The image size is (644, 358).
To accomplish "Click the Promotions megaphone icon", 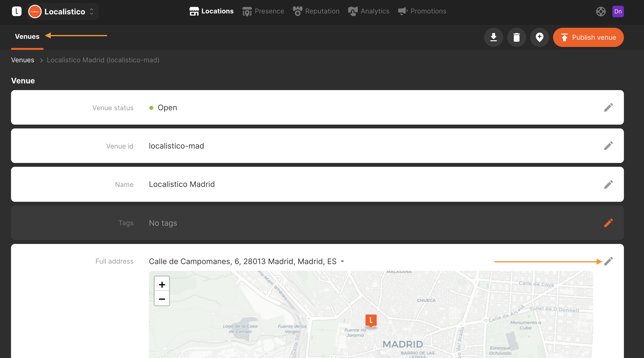I will (x=403, y=11).
